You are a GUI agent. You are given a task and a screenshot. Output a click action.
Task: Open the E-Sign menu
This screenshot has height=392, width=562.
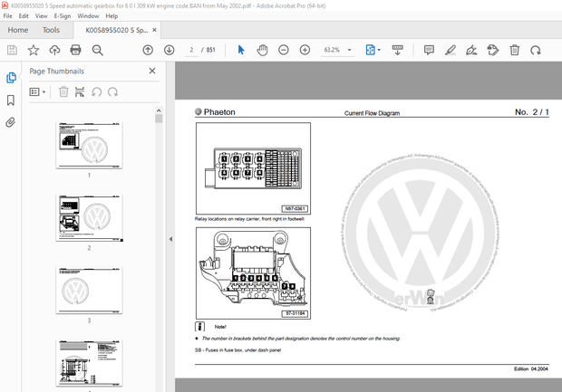pos(63,16)
